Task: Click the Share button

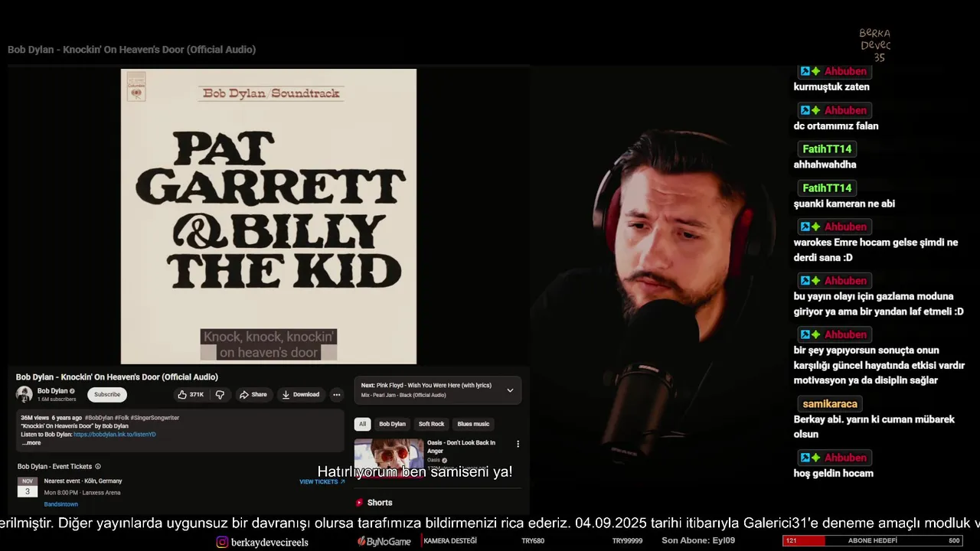Action: point(253,395)
